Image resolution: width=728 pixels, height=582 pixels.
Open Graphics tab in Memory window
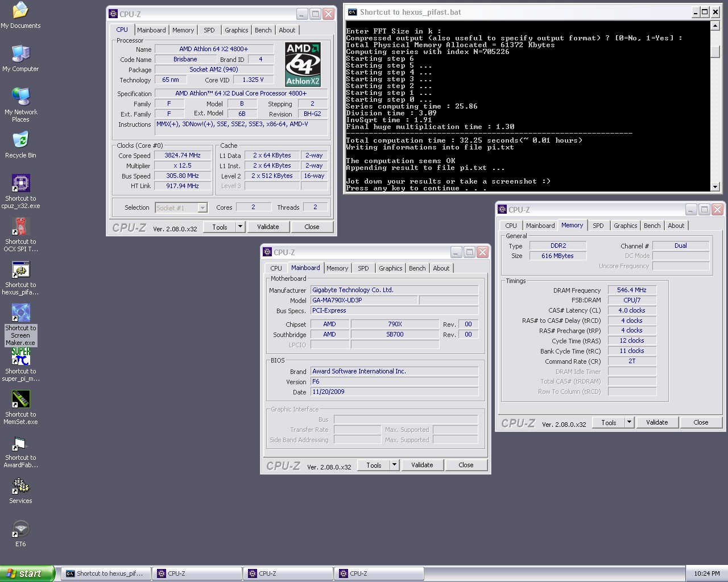point(626,226)
